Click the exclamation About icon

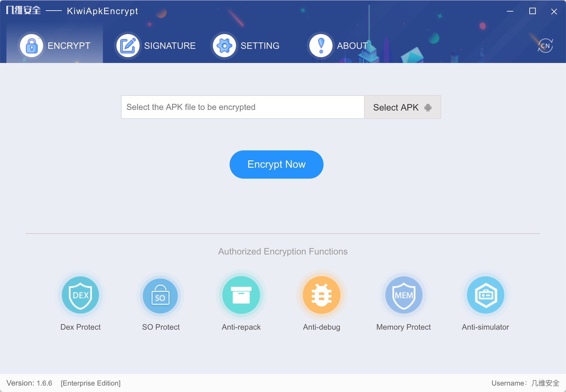pyautogui.click(x=321, y=46)
